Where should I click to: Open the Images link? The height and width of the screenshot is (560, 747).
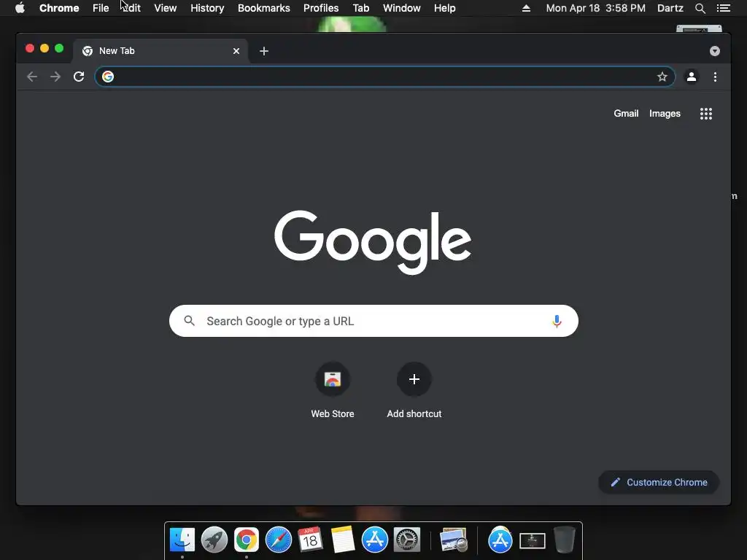click(665, 113)
